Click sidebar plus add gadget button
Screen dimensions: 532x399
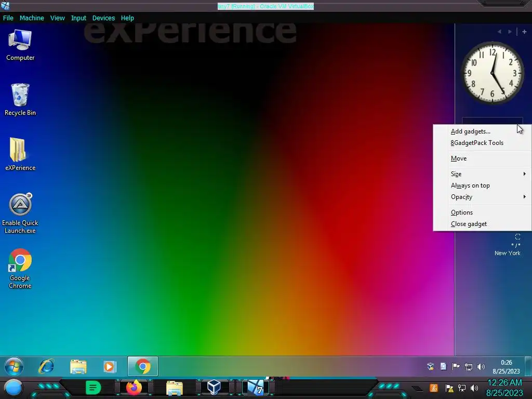click(x=524, y=32)
